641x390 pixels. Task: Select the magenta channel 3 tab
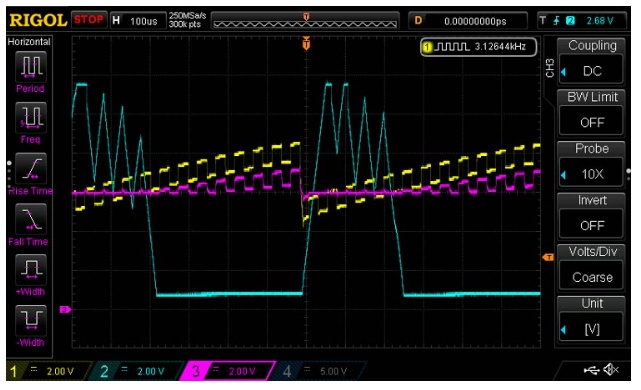click(x=228, y=371)
